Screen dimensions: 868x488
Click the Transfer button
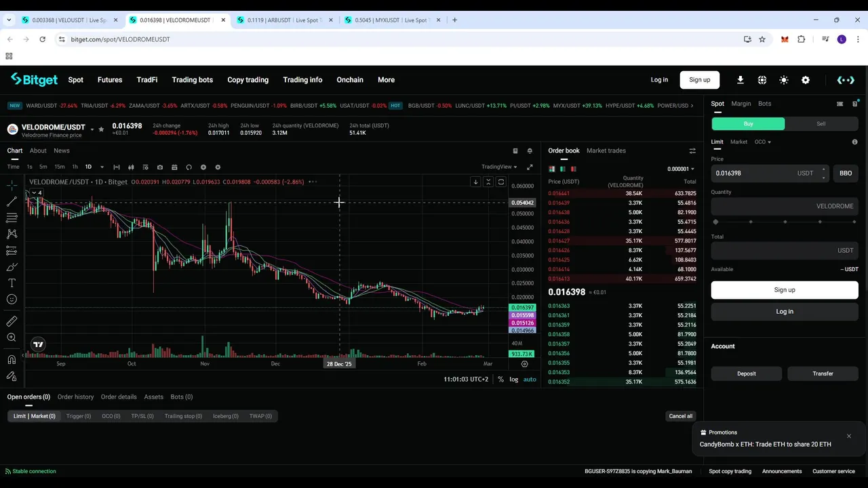[x=823, y=373]
